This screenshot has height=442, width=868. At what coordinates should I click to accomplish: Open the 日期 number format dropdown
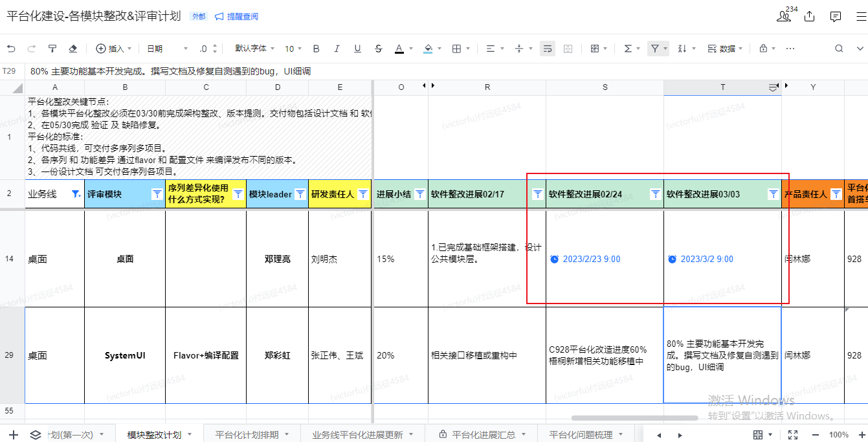click(167, 49)
